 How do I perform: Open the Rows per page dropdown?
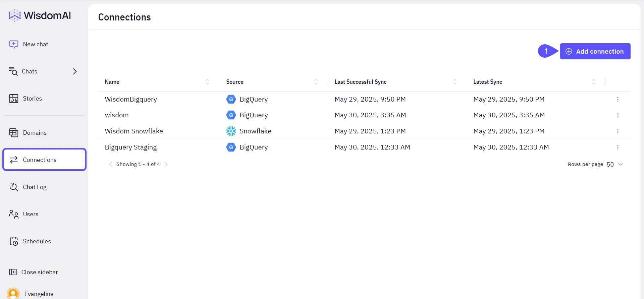pyautogui.click(x=614, y=164)
